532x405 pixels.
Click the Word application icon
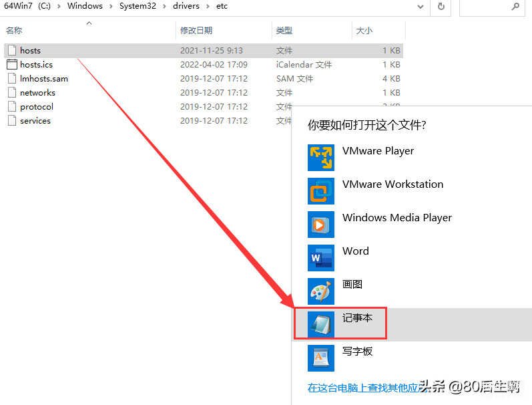(320, 258)
